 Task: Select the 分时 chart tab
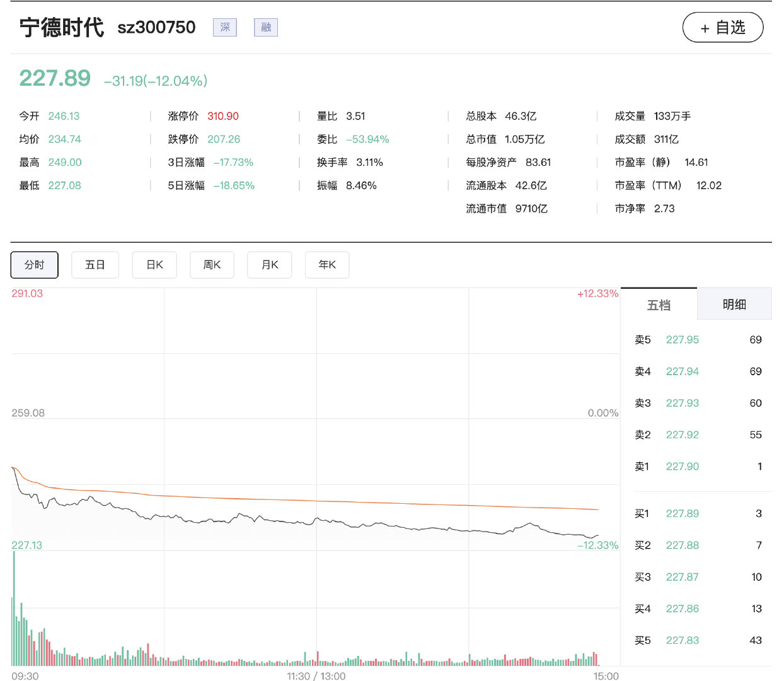click(x=35, y=265)
